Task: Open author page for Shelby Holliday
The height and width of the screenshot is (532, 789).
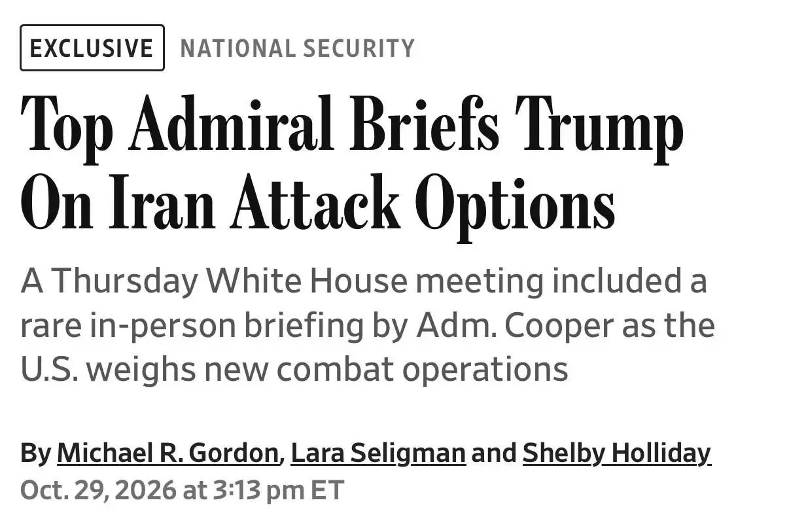Action: [616, 453]
